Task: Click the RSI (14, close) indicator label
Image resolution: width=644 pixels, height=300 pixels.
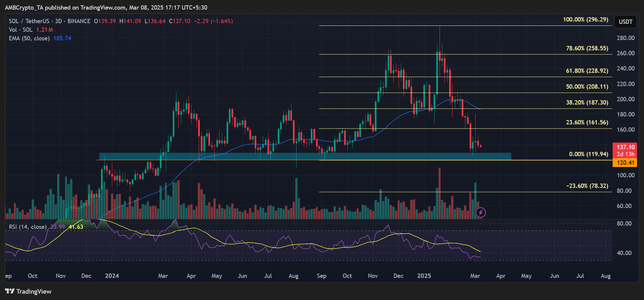Action: point(28,227)
